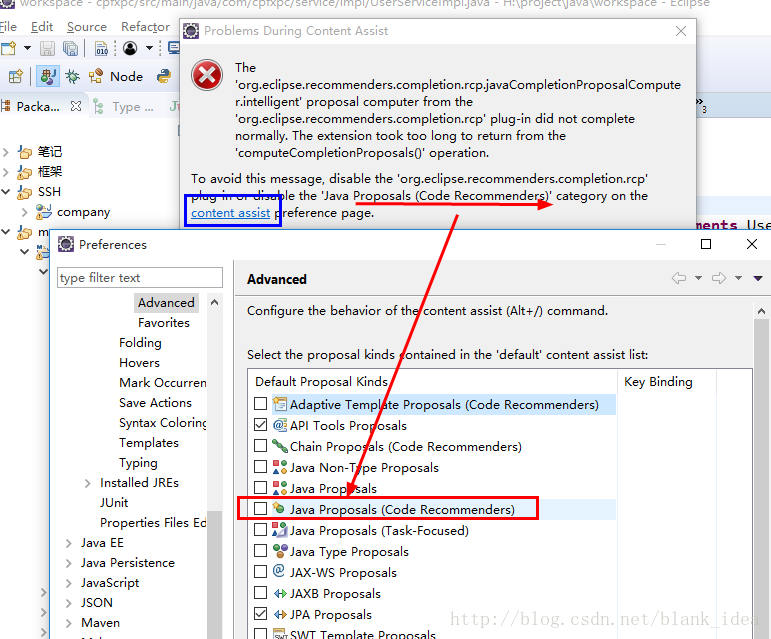Screen dimensions: 771x639
Task: Open the Source menu
Action: [x=87, y=27]
